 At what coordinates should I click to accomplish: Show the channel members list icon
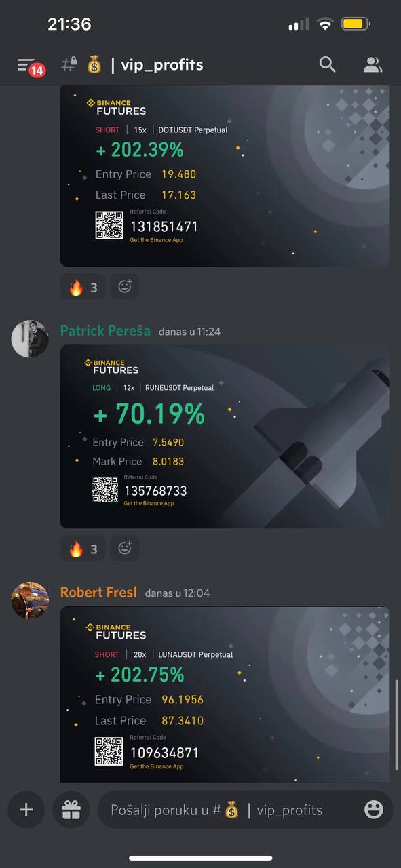[373, 64]
